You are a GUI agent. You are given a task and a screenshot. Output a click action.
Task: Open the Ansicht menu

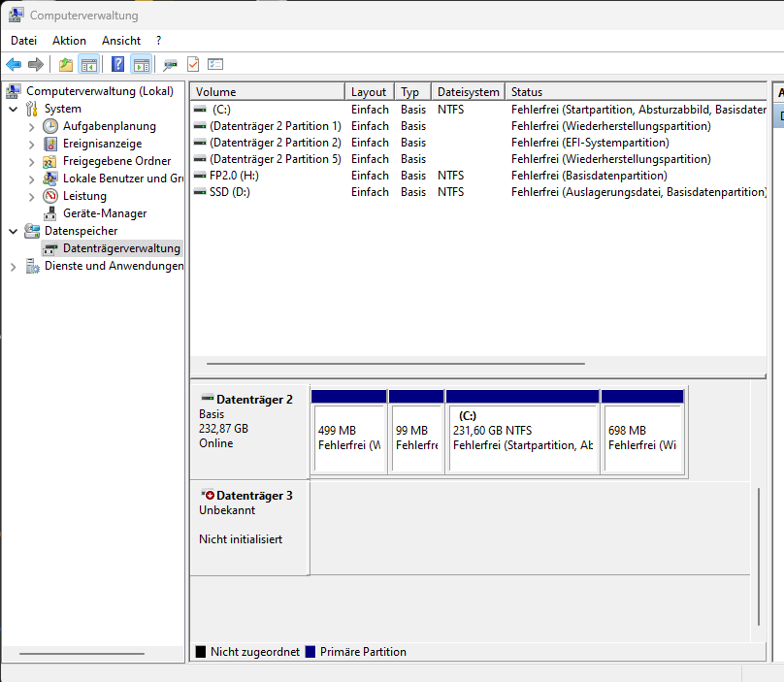121,41
